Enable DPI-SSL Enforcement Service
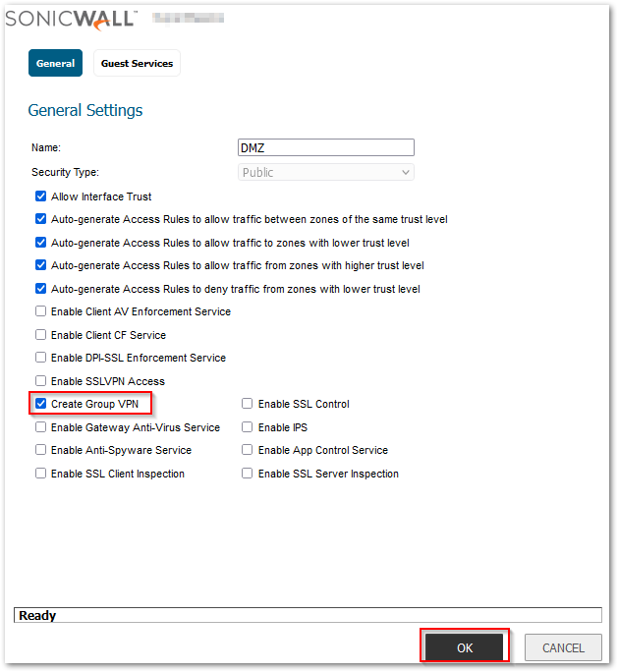618x672 pixels. [41, 358]
